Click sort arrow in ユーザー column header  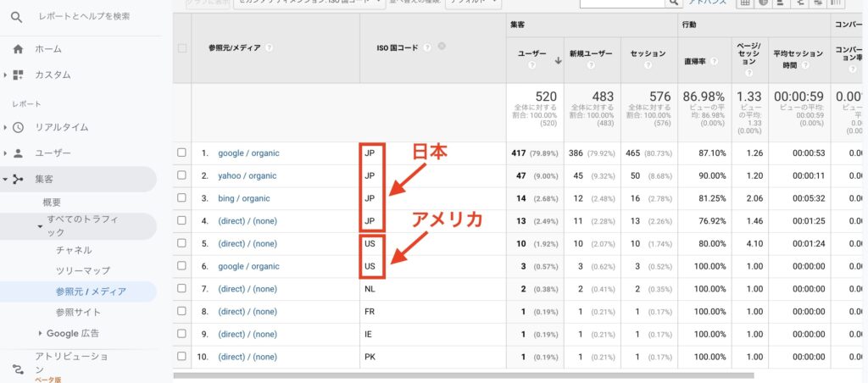[x=558, y=61]
